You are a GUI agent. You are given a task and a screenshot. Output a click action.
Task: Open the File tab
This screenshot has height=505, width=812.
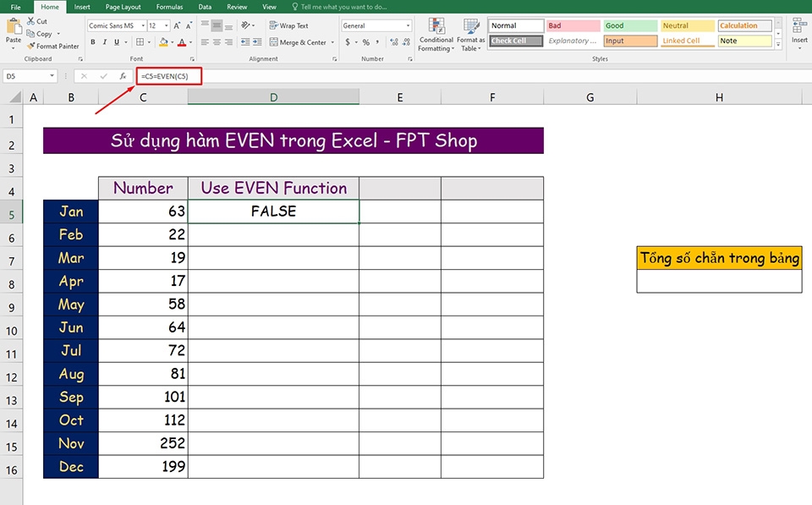coord(16,7)
